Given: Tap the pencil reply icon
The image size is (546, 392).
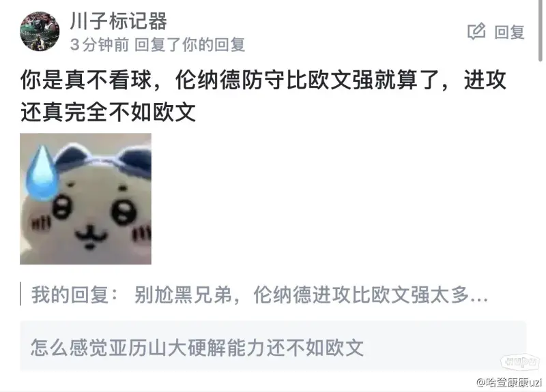Looking at the screenshot, I should pos(476,32).
